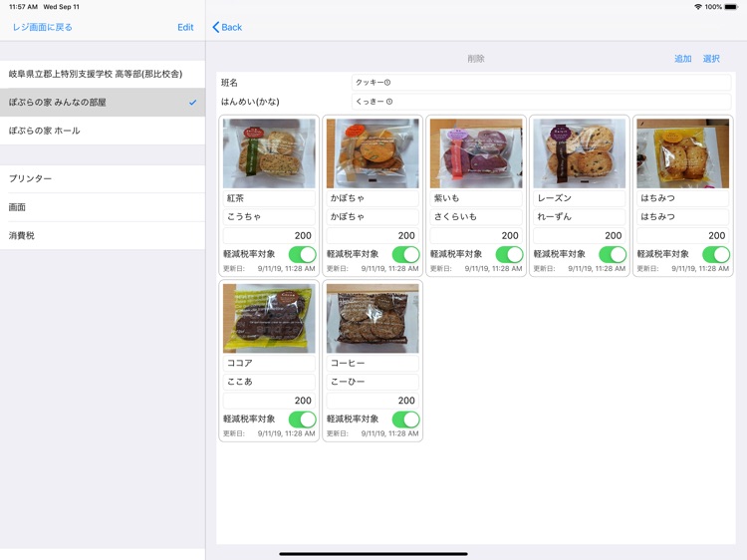Tap 追加 to add an item
The width and height of the screenshot is (747, 560).
[682, 59]
